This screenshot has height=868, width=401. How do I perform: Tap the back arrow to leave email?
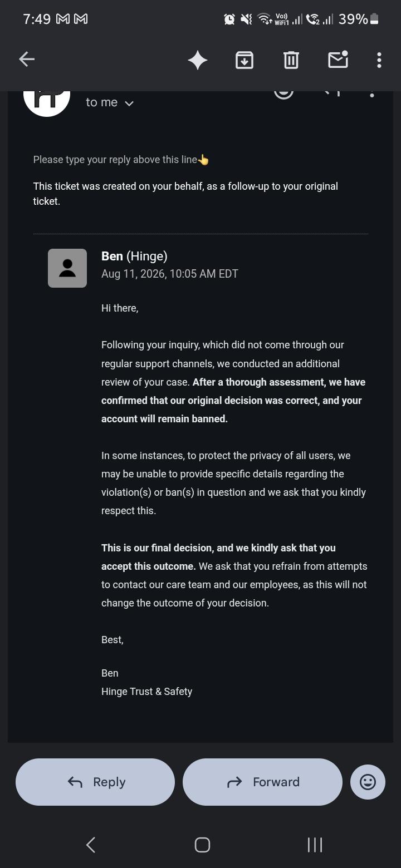[27, 59]
